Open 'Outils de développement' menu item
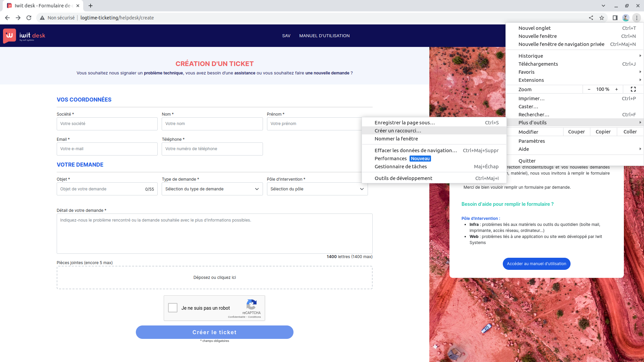 coord(403,178)
